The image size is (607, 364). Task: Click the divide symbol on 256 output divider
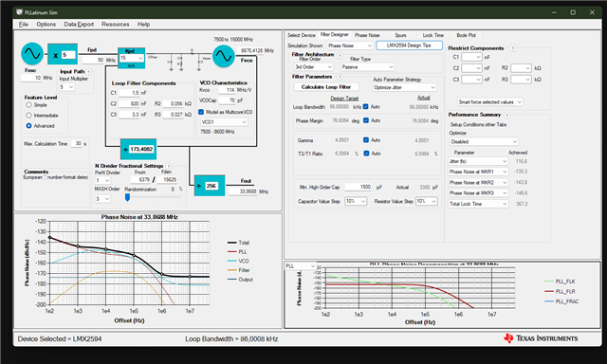point(199,186)
